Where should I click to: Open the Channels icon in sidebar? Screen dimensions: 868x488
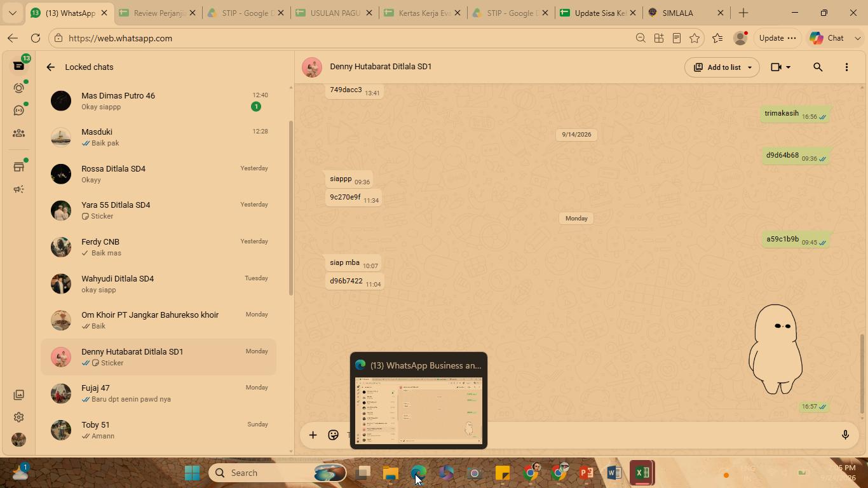pos(19,111)
